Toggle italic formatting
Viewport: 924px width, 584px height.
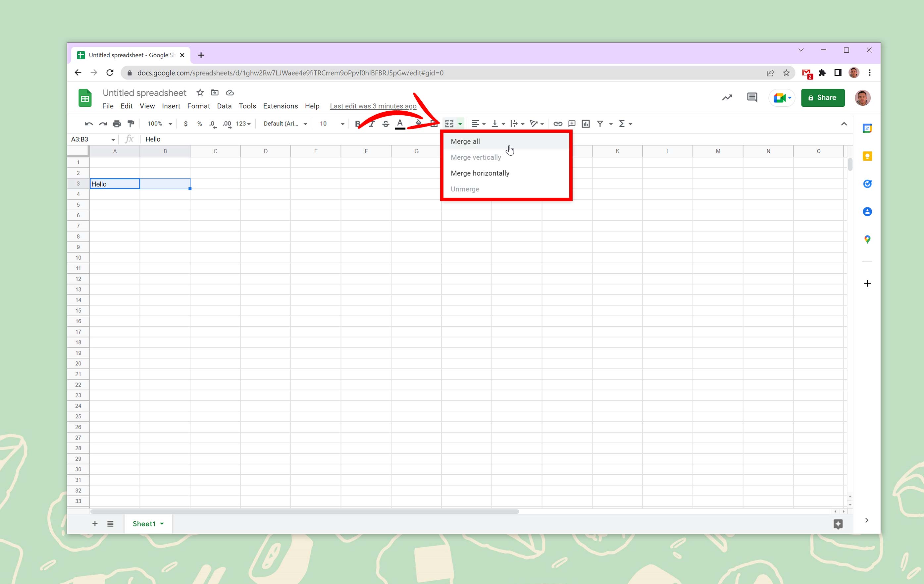click(372, 124)
